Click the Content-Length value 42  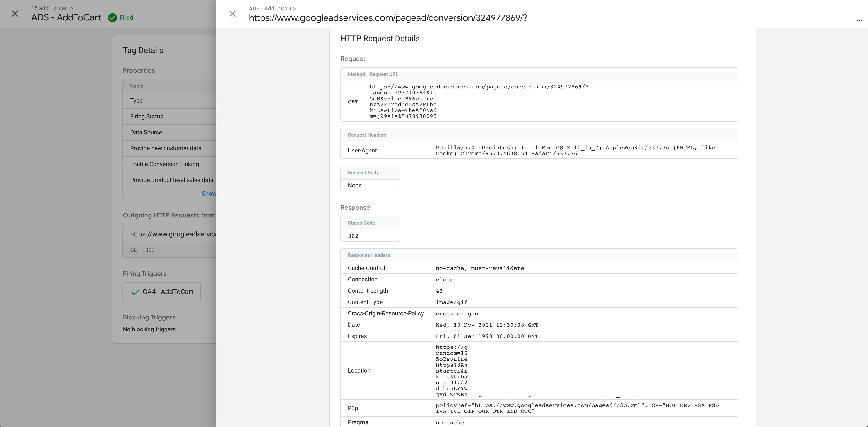tap(439, 291)
